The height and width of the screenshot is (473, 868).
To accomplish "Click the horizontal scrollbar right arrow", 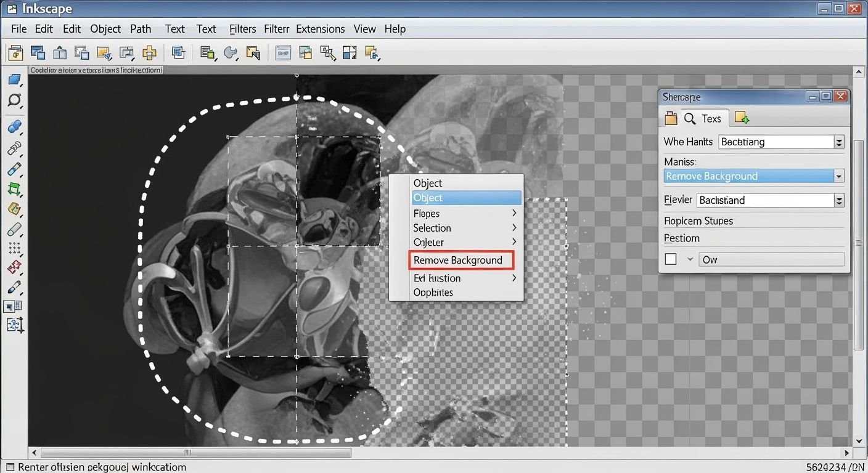I will [x=848, y=453].
